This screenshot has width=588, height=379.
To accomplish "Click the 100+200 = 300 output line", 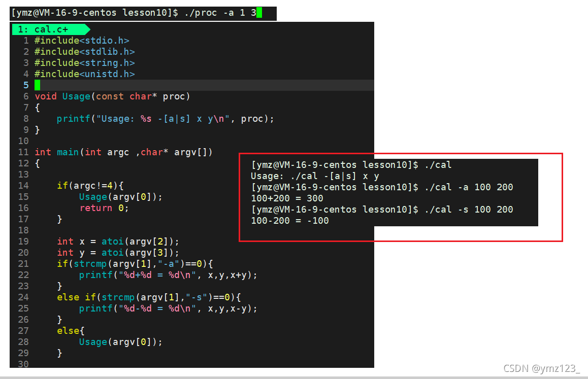I will pyautogui.click(x=287, y=198).
